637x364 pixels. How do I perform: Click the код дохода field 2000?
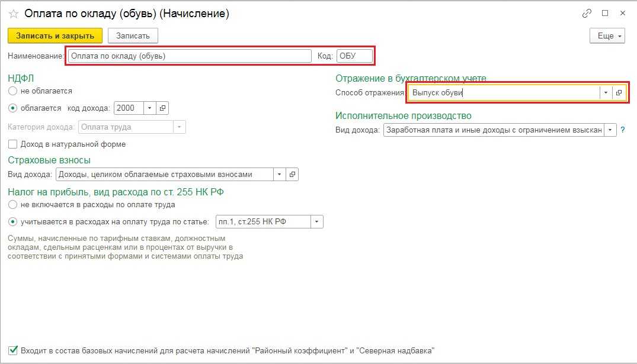coord(129,108)
